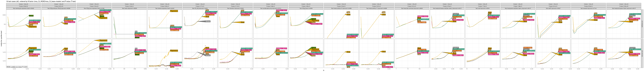Click the gray 'Slower' label in DT[,.SD] top panel

click(208, 21)
